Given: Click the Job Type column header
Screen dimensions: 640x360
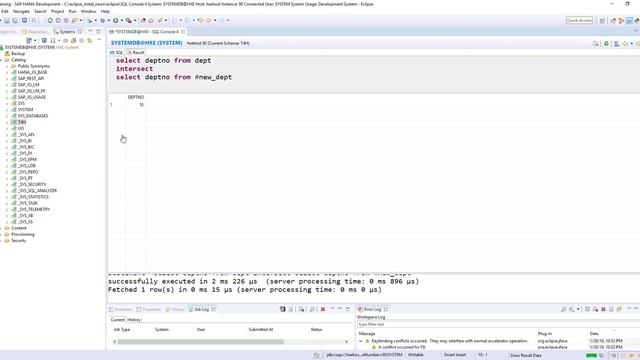Looking at the screenshot, I should point(122,329).
